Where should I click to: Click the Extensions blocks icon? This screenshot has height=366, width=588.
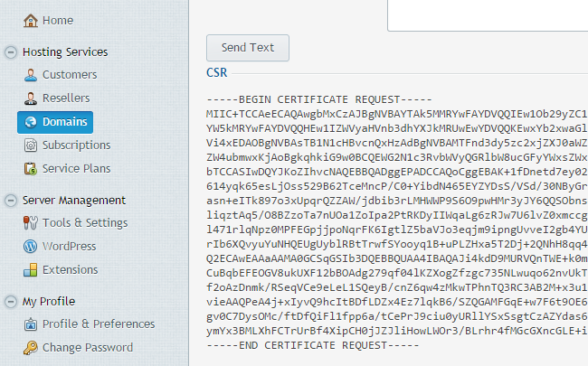(x=31, y=269)
